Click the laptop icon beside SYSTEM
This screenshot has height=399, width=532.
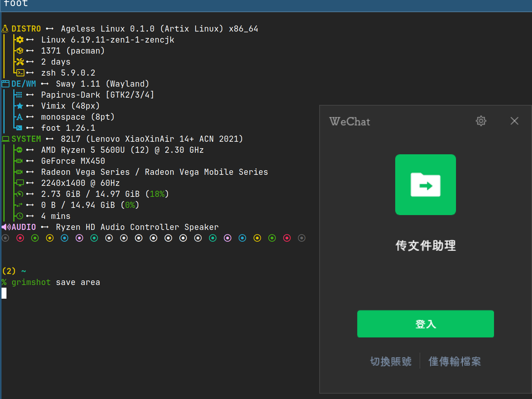point(5,139)
